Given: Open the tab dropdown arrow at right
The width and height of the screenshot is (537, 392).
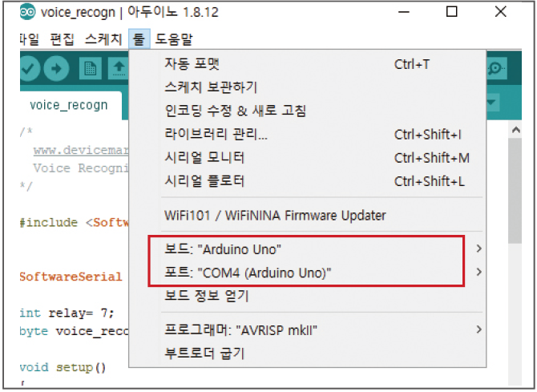Looking at the screenshot, I should coord(492,102).
